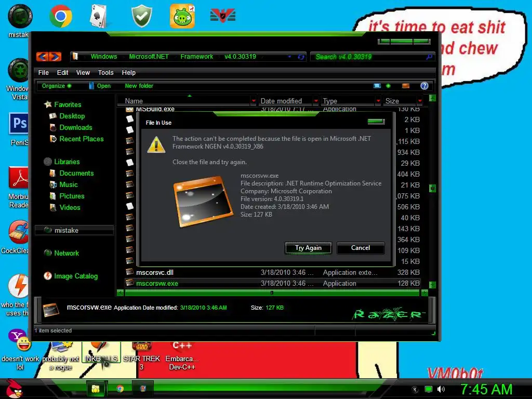Click New folder in the toolbar

[139, 86]
